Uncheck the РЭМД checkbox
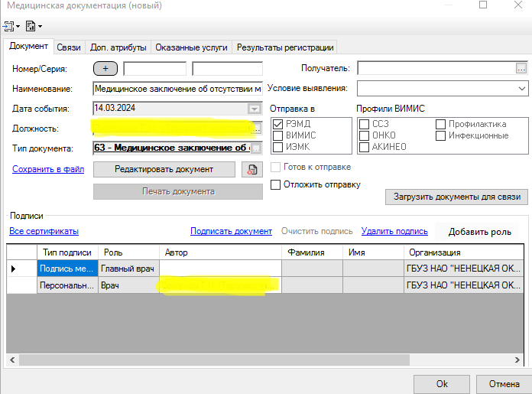 click(x=278, y=124)
